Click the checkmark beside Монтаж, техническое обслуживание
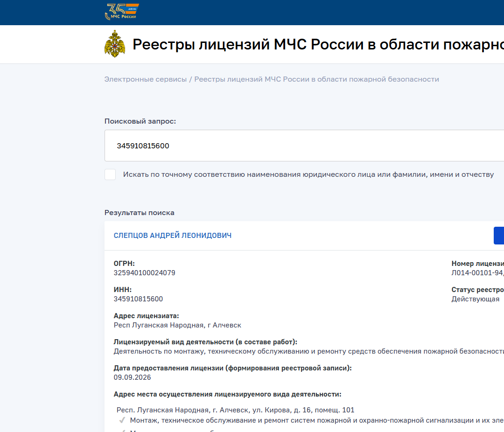 122,420
